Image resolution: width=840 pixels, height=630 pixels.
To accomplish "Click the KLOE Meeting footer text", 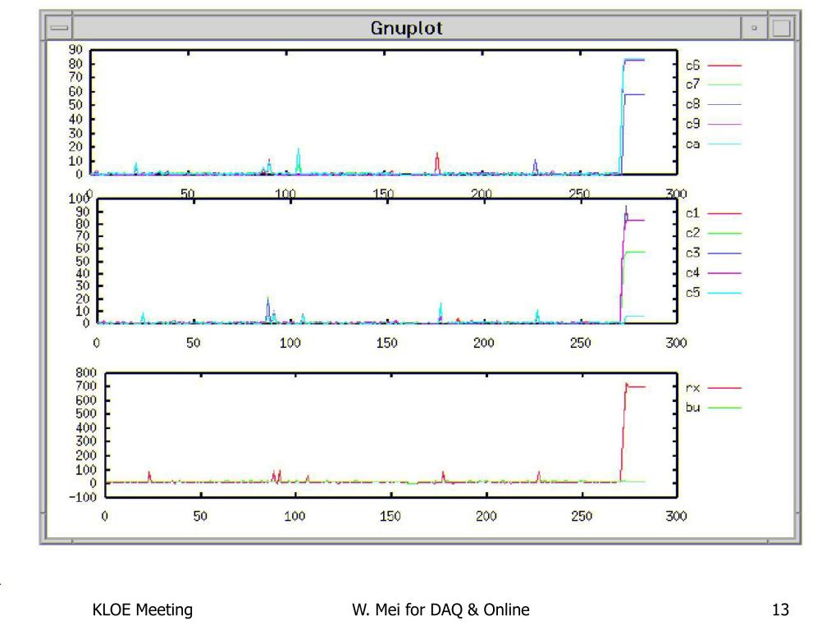I will point(143,609).
